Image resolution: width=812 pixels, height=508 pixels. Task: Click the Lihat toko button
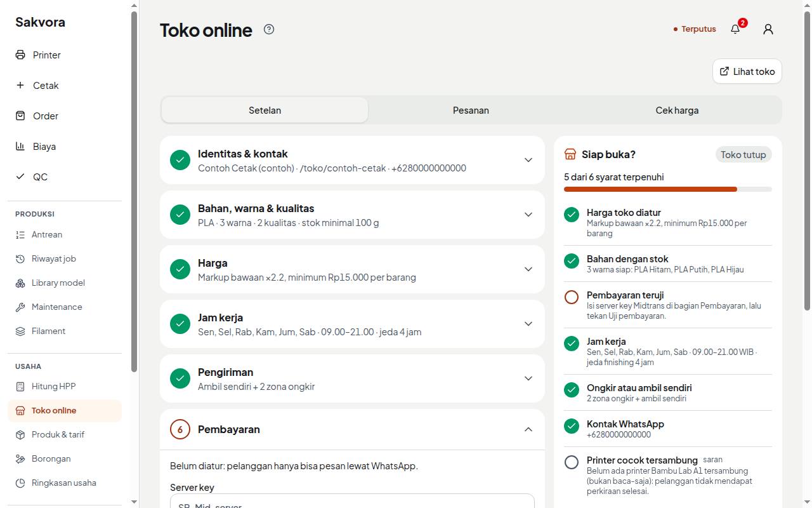[x=747, y=71]
